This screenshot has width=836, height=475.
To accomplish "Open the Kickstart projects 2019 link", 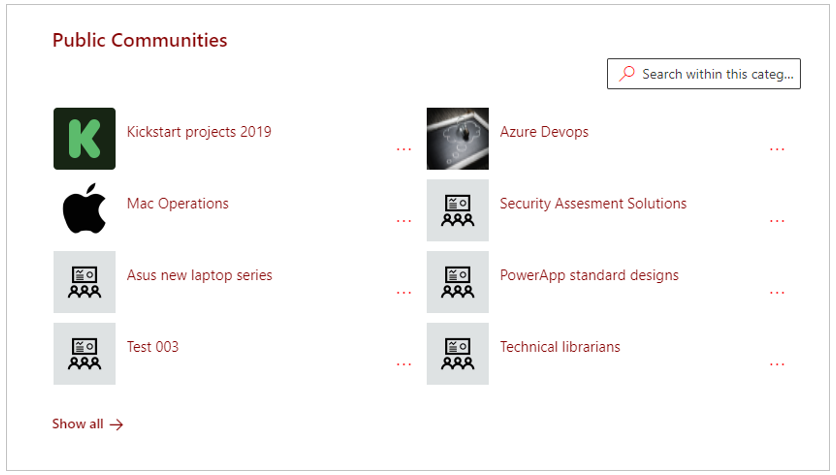I will pos(199,132).
